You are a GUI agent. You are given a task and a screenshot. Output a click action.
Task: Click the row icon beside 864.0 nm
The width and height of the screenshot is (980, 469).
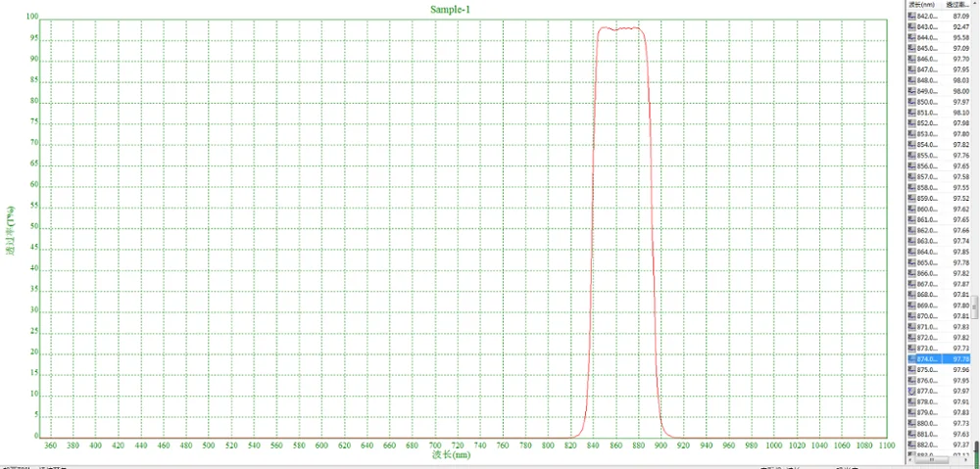point(911,252)
